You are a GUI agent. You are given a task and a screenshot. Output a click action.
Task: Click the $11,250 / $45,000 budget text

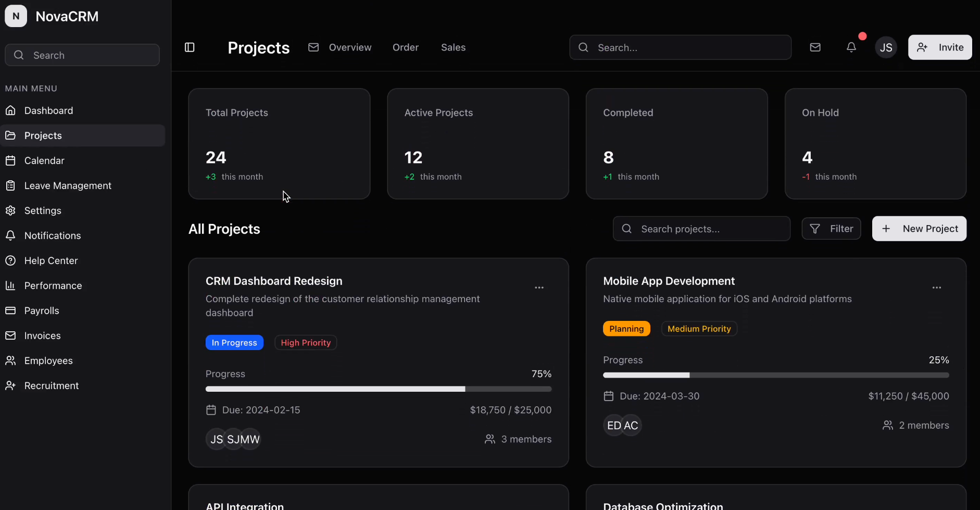pos(909,396)
